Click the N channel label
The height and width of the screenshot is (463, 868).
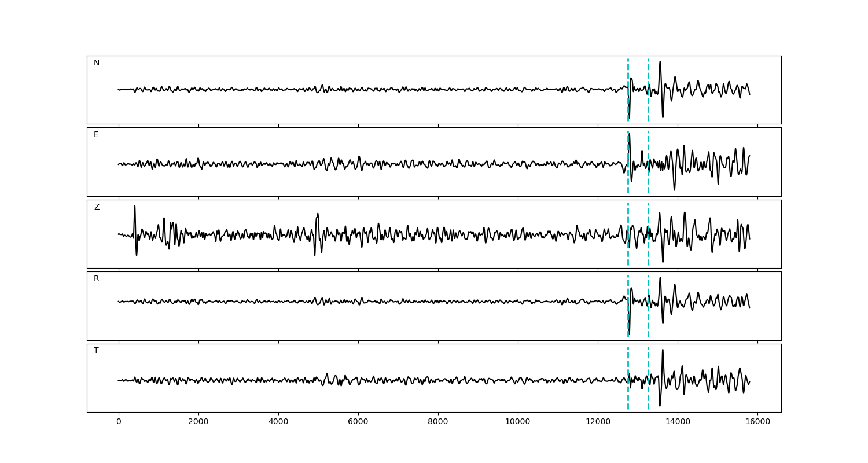coord(97,63)
